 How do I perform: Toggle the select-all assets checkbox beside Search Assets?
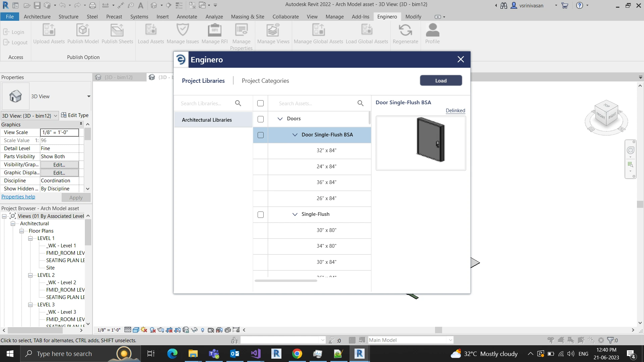(260, 103)
